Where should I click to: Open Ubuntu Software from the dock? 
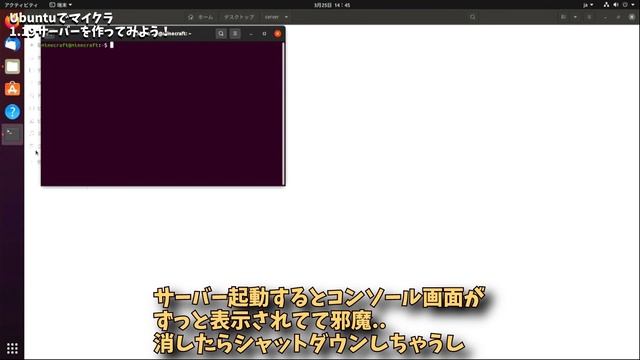pos(12,89)
